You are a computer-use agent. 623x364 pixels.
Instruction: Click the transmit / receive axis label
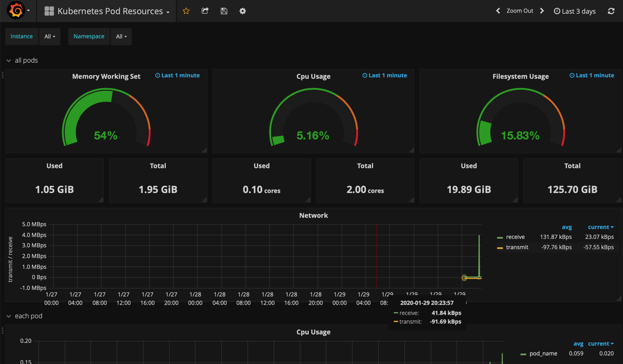[10, 260]
